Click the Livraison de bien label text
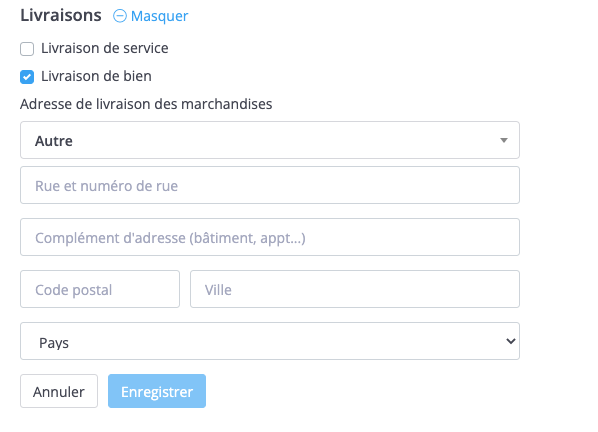 click(96, 76)
